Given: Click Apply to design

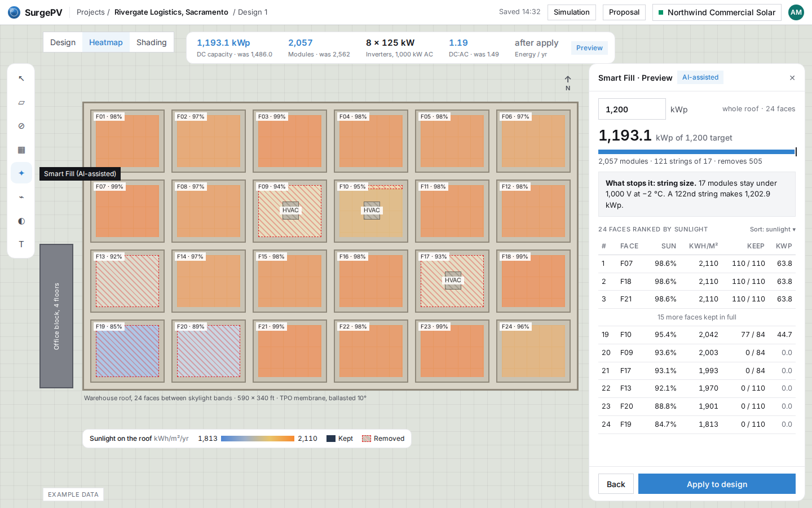Looking at the screenshot, I should pyautogui.click(x=717, y=484).
